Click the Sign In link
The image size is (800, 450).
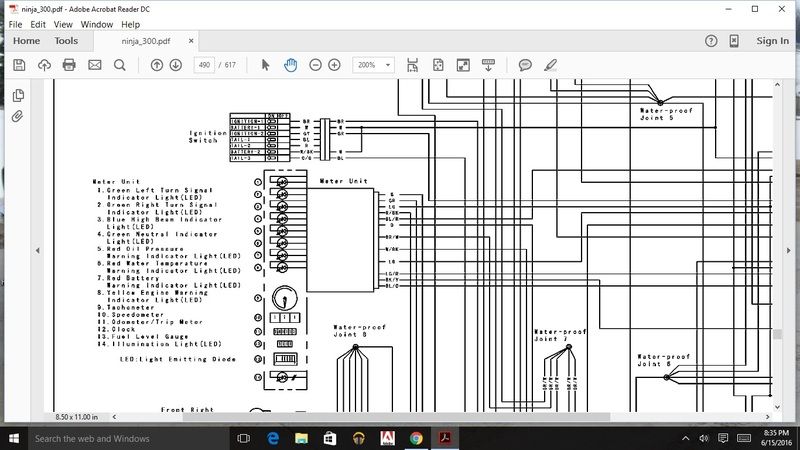tap(772, 41)
